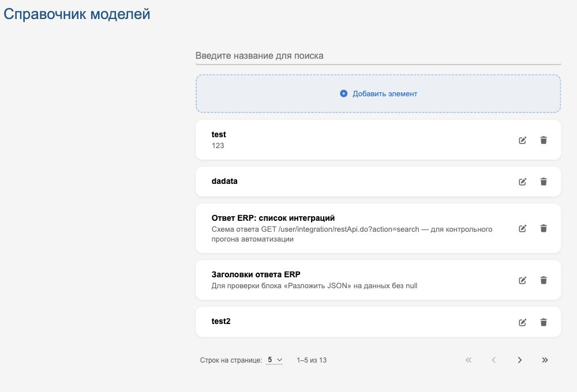This screenshot has width=577, height=392.
Task: Select the 'test' card title
Action: point(219,134)
